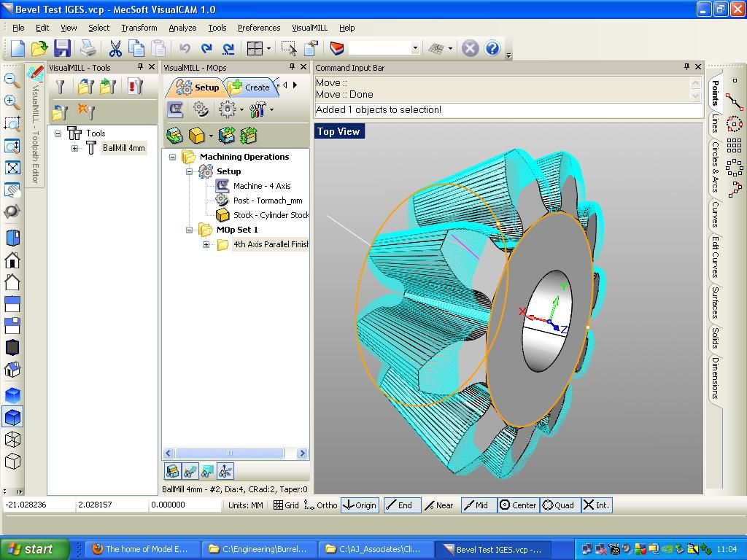
Task: Toggle the End point snap
Action: [x=402, y=505]
